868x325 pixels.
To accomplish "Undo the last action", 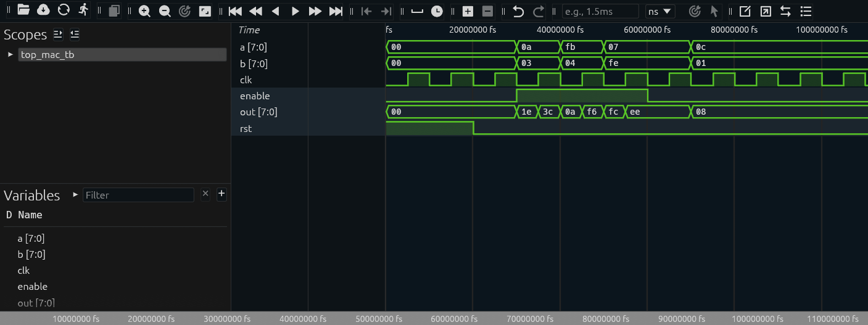I will 518,11.
